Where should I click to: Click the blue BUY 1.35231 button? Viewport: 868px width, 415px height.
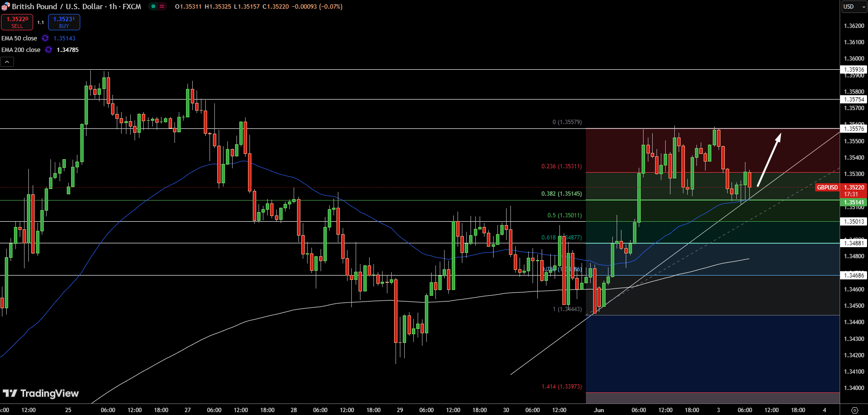(x=64, y=22)
